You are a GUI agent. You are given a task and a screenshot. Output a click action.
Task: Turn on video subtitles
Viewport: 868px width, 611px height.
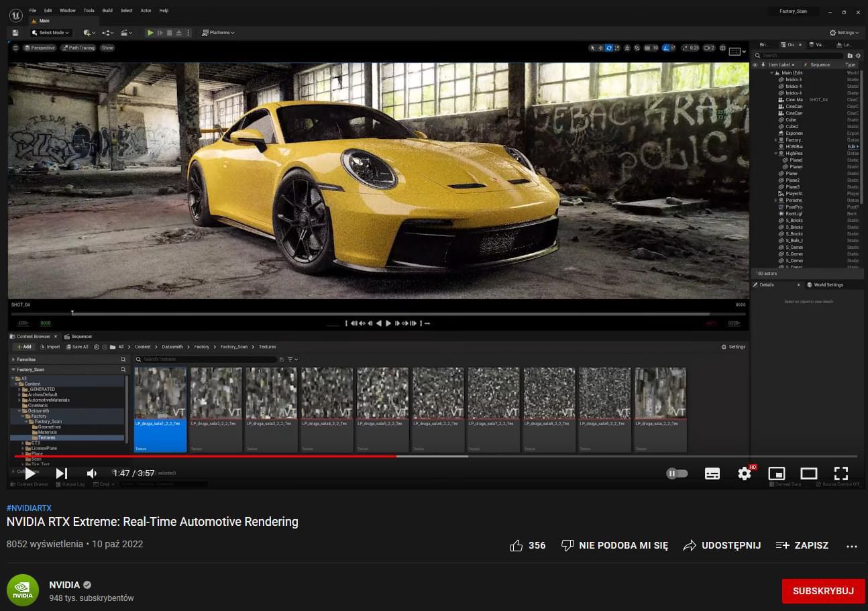[712, 474]
